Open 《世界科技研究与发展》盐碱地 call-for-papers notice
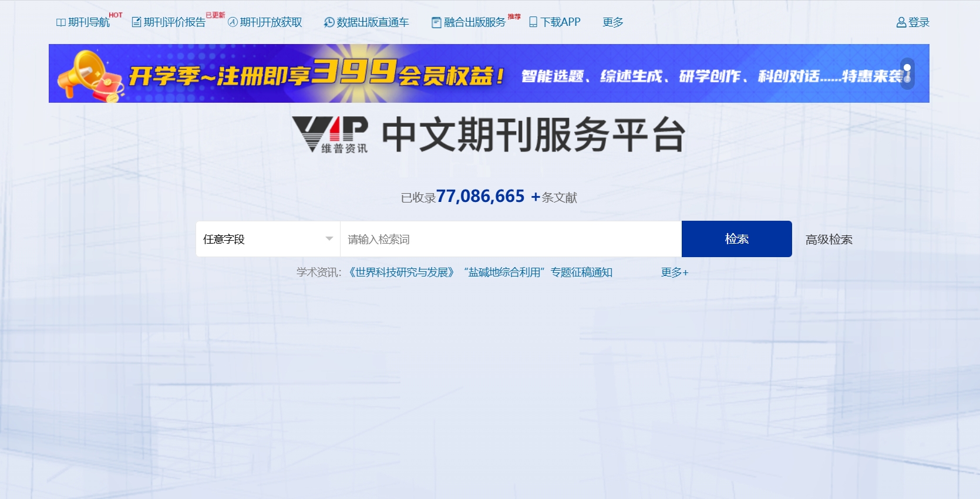 tap(479, 272)
